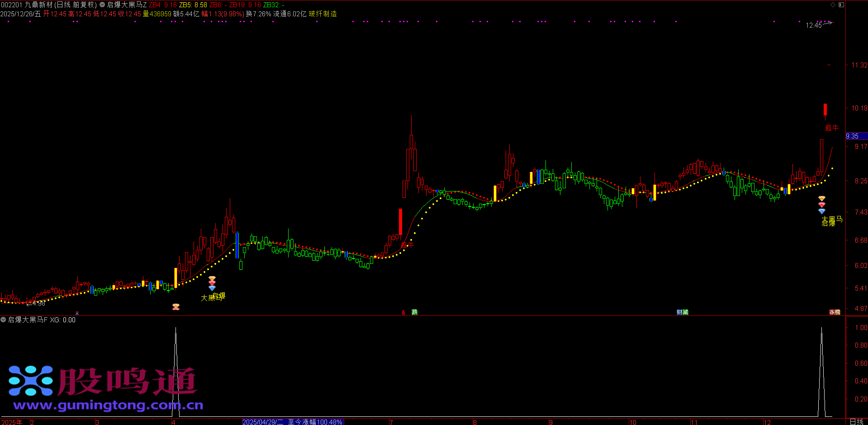868x425 pixels.
Task: Click the small triangle marker near February
Action: (x=77, y=313)
